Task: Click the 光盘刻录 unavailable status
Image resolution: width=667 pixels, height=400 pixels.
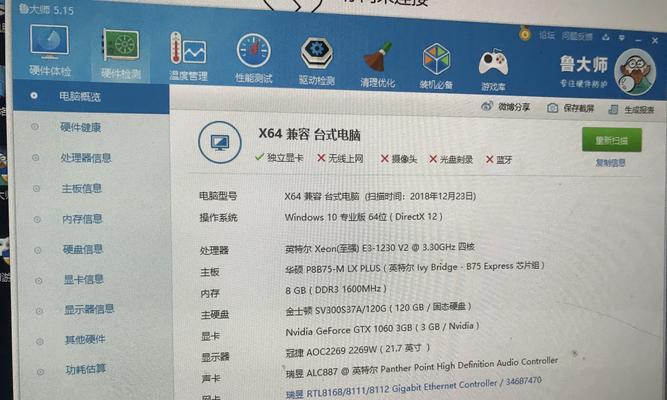Action: (451, 159)
